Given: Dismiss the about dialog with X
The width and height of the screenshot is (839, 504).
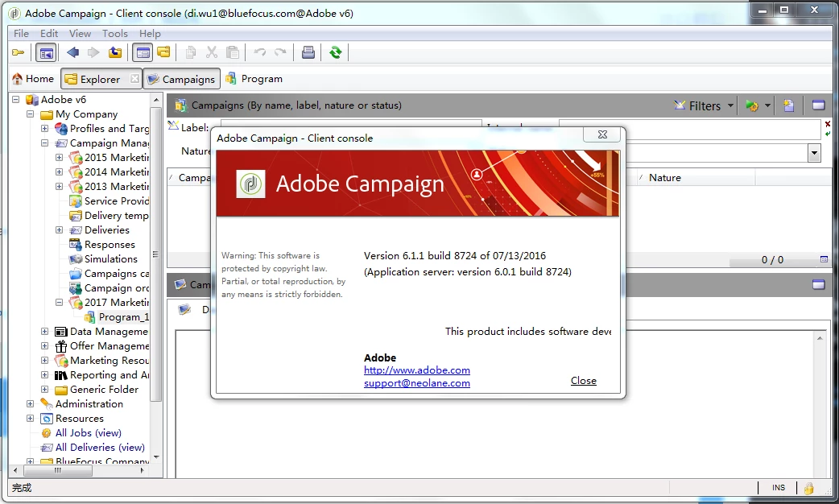Looking at the screenshot, I should 602,134.
